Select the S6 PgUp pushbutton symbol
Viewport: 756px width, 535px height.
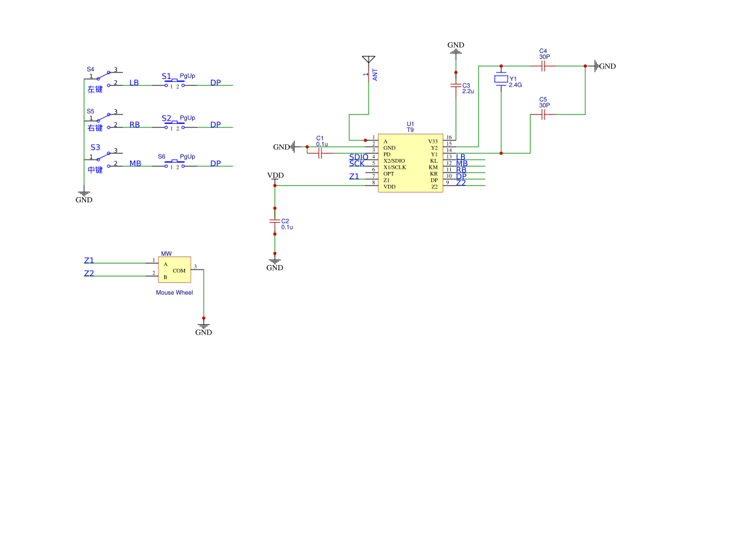[x=174, y=165]
